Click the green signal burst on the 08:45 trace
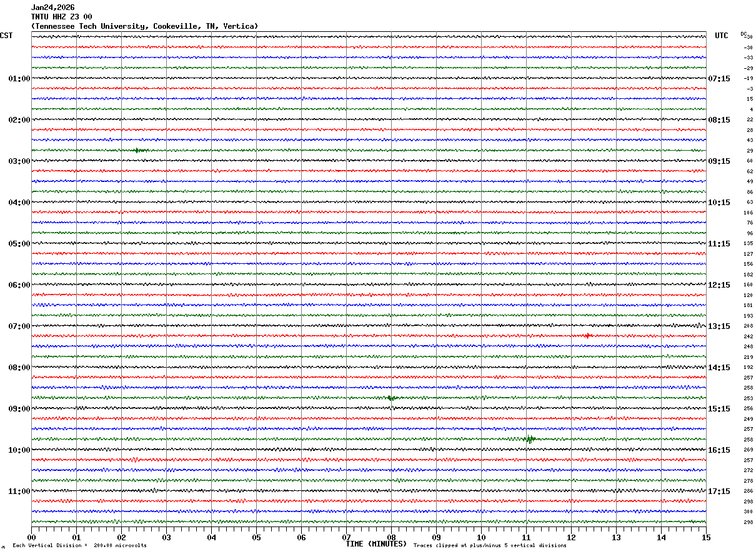Viewport: 756px width, 554px height. point(392,398)
